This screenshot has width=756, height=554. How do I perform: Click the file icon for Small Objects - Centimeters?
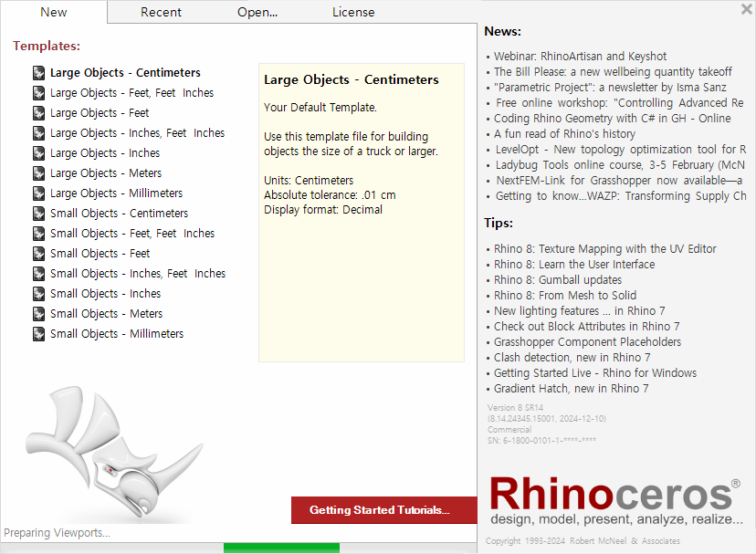(x=38, y=214)
